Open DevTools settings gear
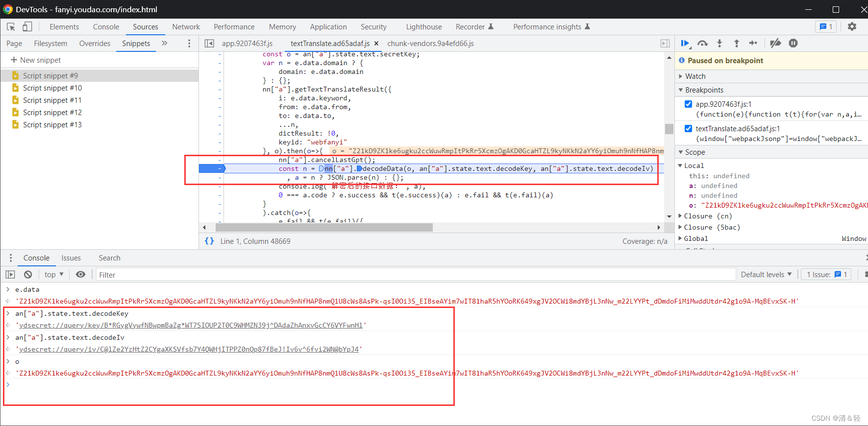The width and height of the screenshot is (868, 426). tap(852, 26)
